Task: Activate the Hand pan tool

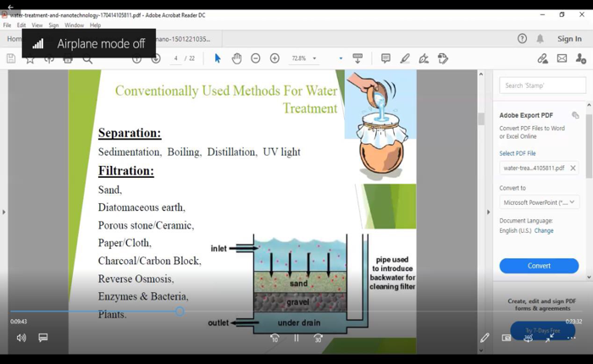Action: [x=237, y=58]
